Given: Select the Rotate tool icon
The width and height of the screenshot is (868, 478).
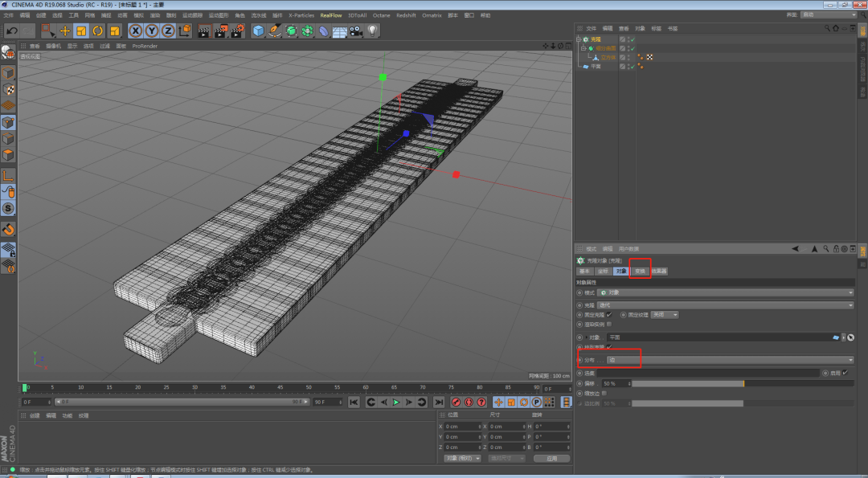Looking at the screenshot, I should (97, 31).
